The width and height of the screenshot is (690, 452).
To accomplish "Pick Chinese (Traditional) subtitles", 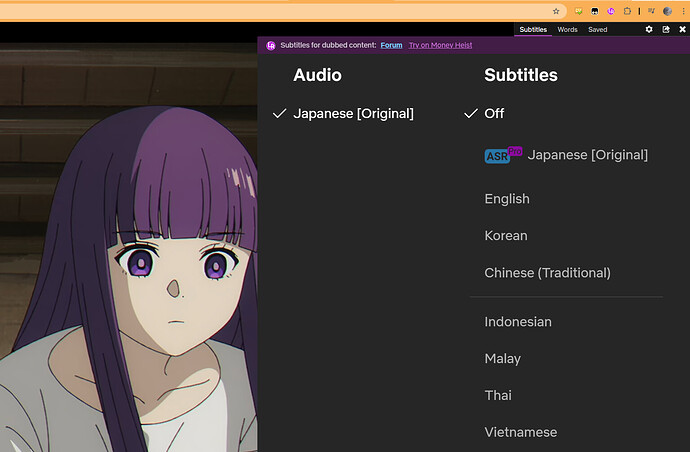I will coord(547,273).
